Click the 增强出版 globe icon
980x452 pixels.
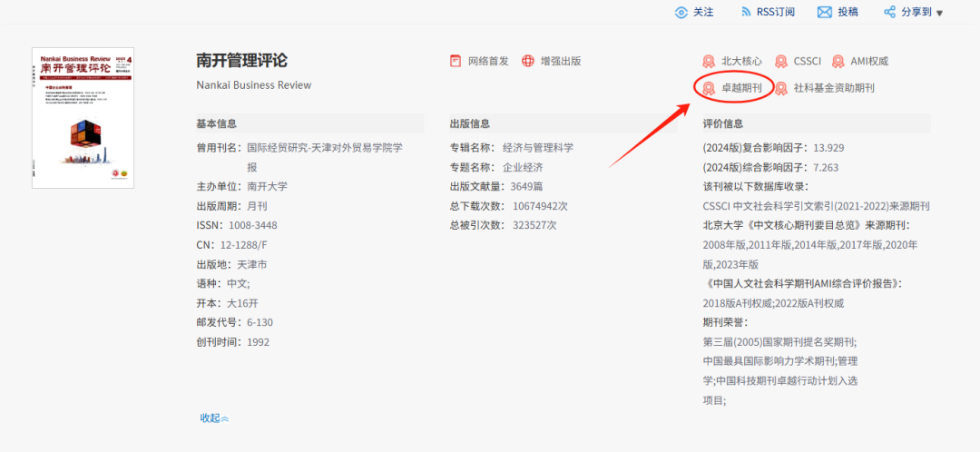click(x=528, y=61)
